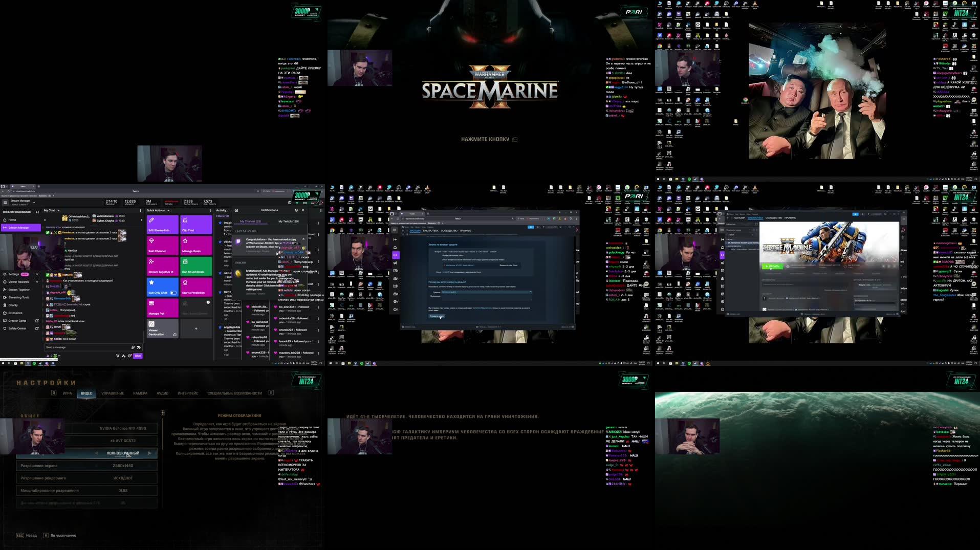Image resolution: width=980 pixels, height=550 pixels.
Task: Open My Chat panel three-dot menu
Action: coord(141,210)
